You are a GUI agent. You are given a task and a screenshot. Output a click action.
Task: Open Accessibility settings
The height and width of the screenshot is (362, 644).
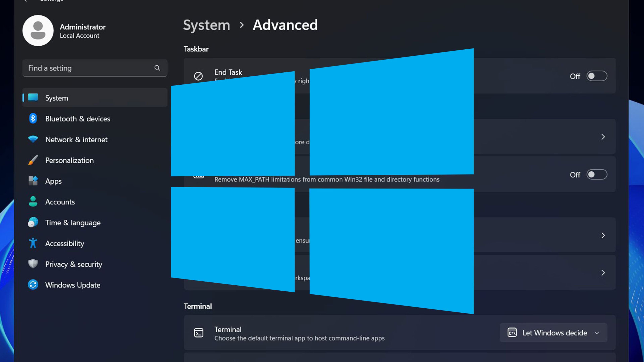click(x=95, y=243)
